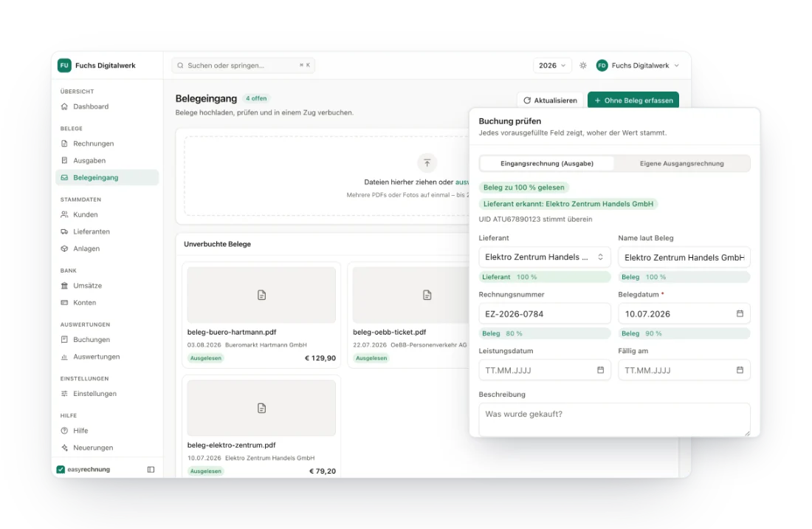Screen dimensions: 812x529
Task: Open Neuerungen in the sidebar
Action: click(x=107, y=448)
